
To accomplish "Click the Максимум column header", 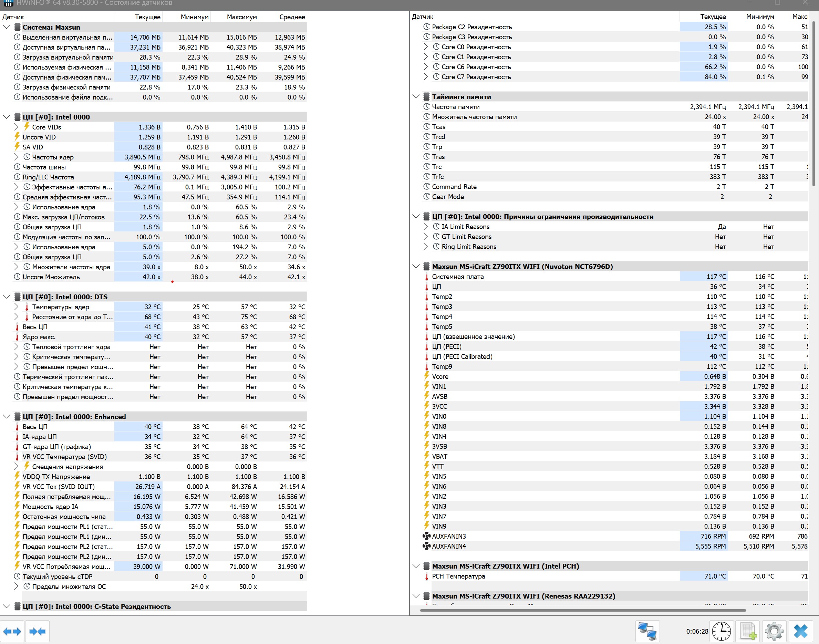I will (x=241, y=17).
